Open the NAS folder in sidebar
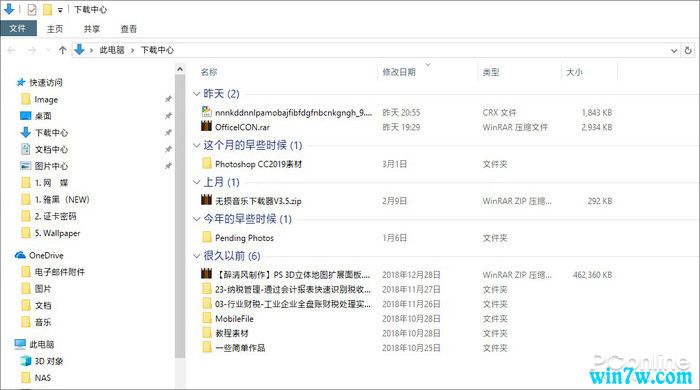Viewport: 700px width, 390px height. [43, 378]
